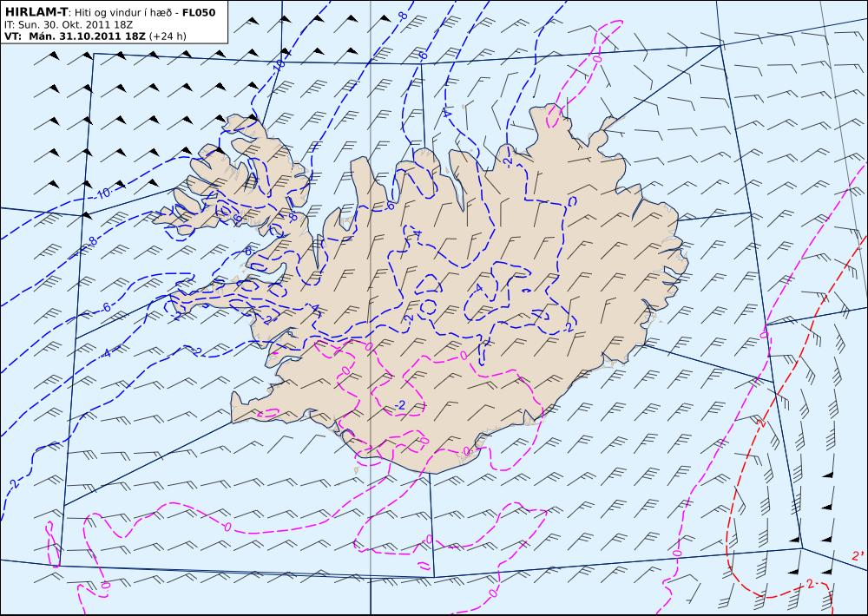The image size is (868, 616).
Task: Click the IT line 'Sun. 30. Okt. 2011 18Z'
Action: (x=76, y=25)
